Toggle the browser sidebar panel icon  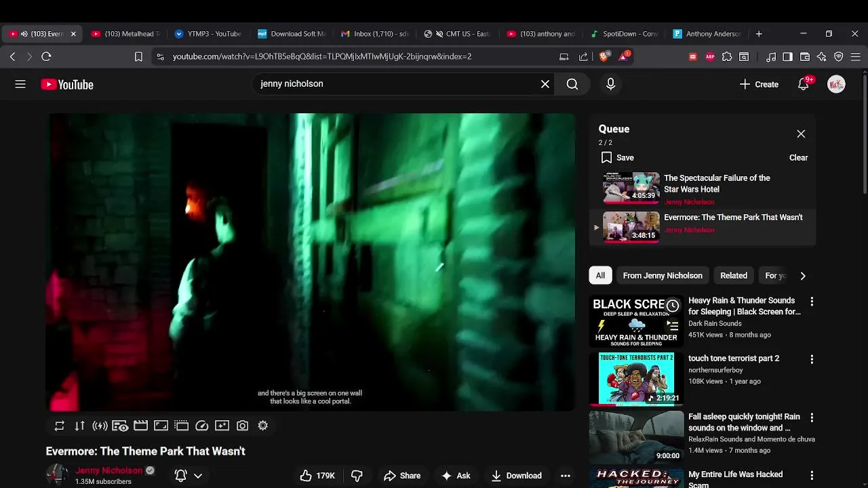coord(787,57)
